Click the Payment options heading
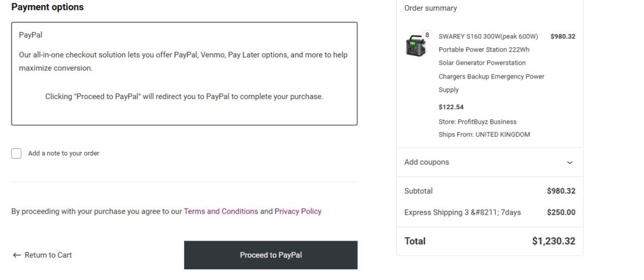 pos(47,8)
